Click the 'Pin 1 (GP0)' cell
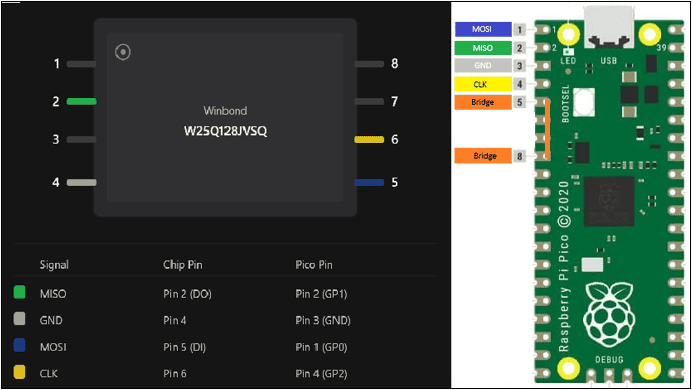This screenshot has height=390, width=692. pyautogui.click(x=321, y=347)
